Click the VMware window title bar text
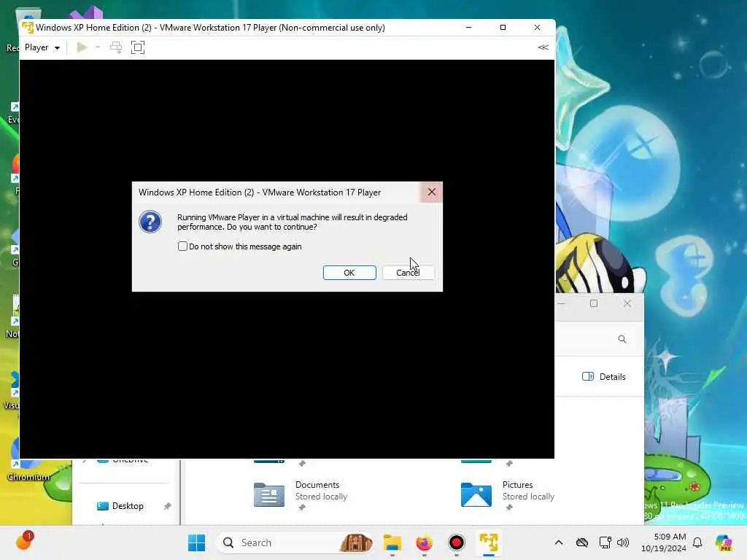The image size is (747, 560). (210, 28)
